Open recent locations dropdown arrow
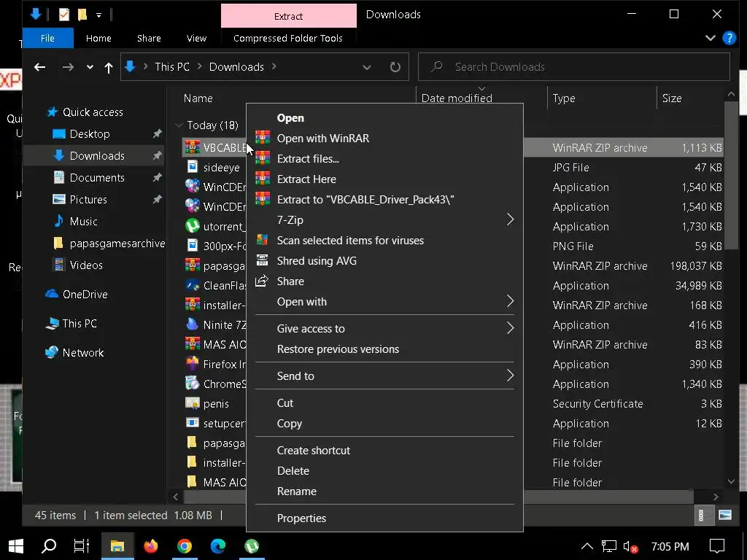 90,67
